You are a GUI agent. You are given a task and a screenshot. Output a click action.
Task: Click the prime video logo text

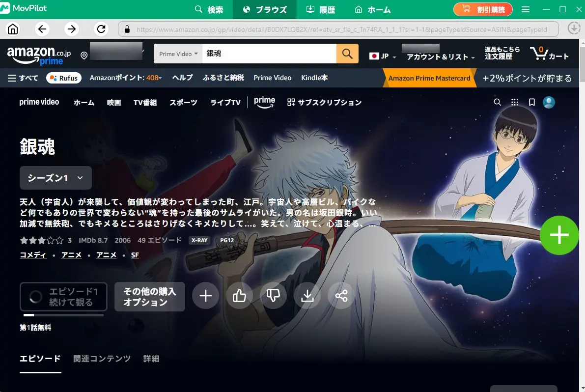[x=39, y=102]
